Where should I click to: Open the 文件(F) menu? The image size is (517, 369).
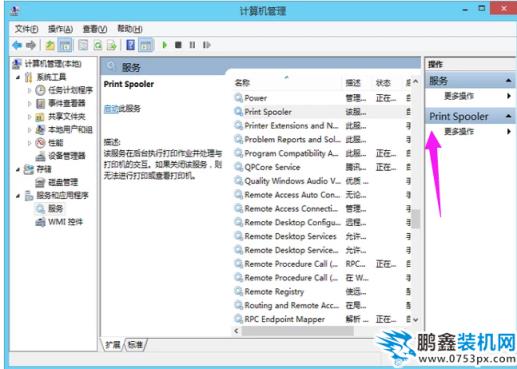(26, 29)
